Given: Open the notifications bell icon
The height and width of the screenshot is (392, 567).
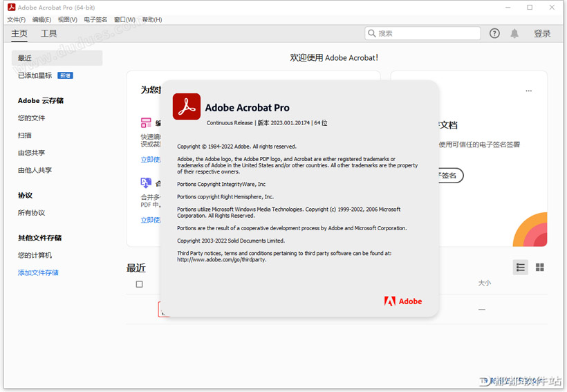Looking at the screenshot, I should (x=514, y=33).
